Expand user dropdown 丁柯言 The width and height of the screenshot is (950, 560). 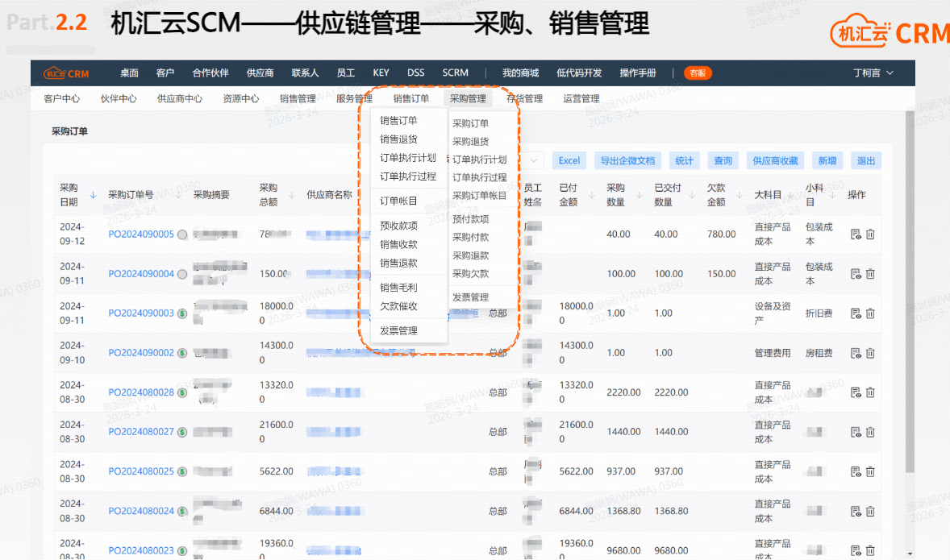pyautogui.click(x=873, y=73)
